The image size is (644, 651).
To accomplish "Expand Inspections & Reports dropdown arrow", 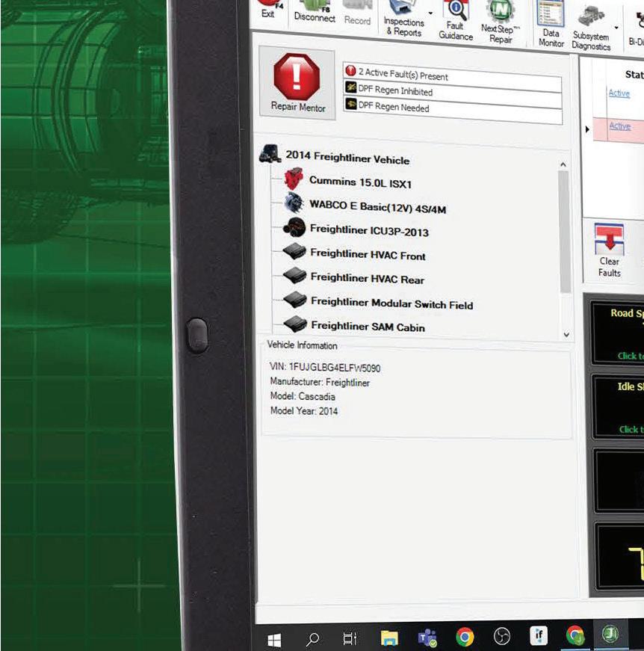I will 430,13.
